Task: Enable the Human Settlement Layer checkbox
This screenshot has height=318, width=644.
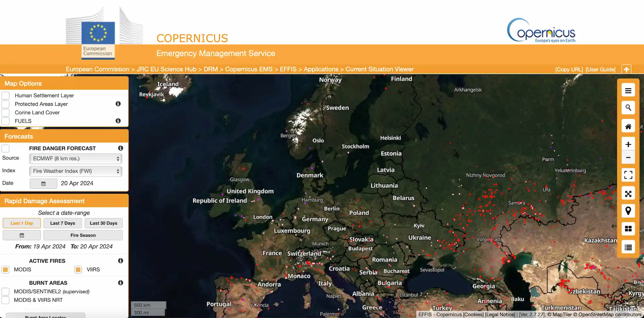Action: (x=6, y=96)
